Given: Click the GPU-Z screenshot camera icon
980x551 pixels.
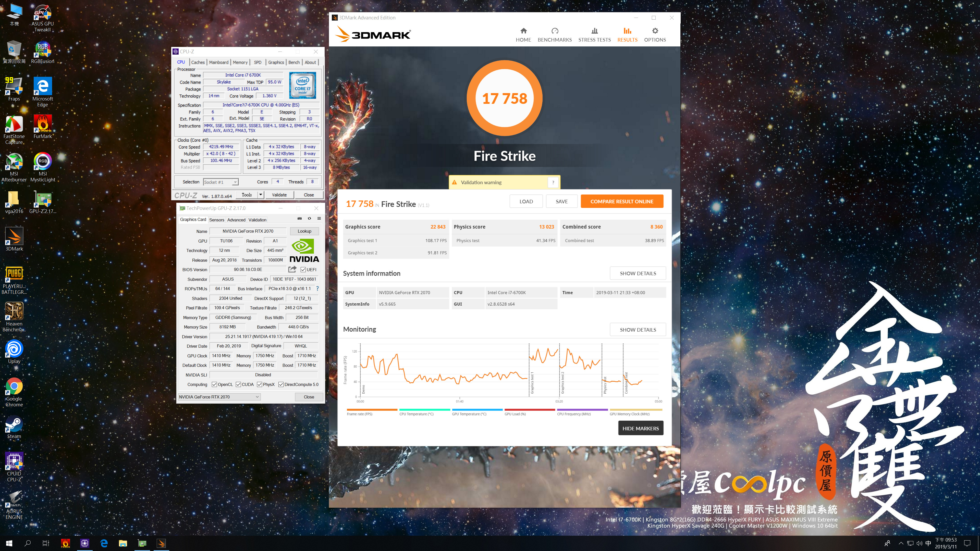Looking at the screenshot, I should click(x=299, y=218).
